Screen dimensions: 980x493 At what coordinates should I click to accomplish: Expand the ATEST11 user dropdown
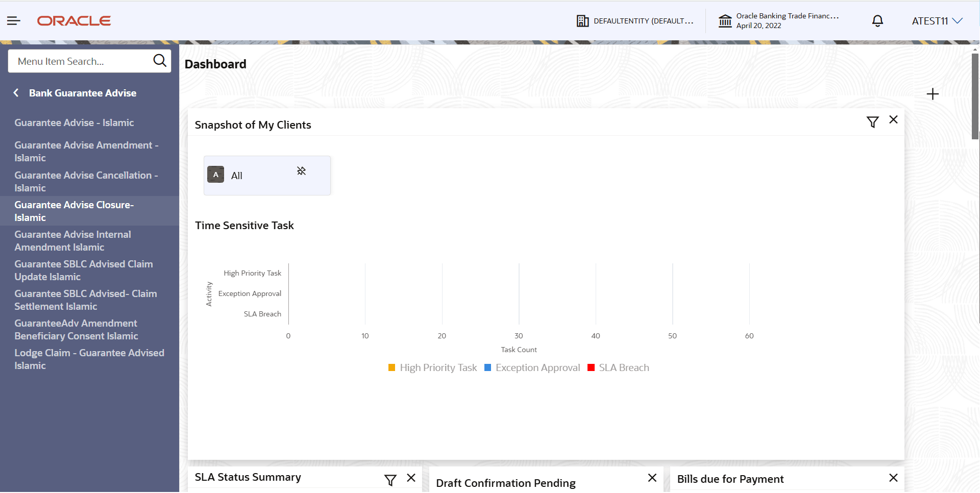(x=937, y=21)
